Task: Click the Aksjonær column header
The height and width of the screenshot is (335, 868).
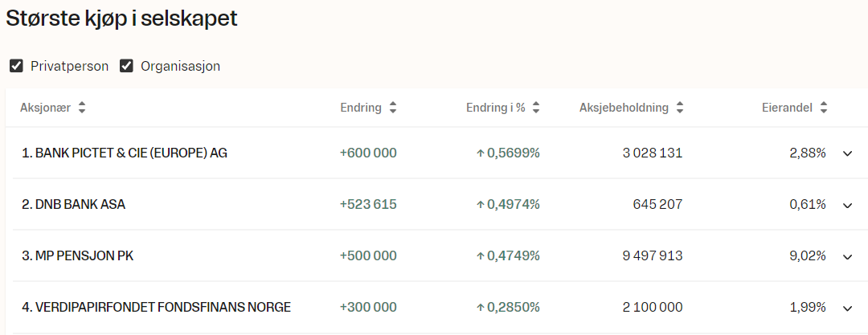Action: [45, 108]
